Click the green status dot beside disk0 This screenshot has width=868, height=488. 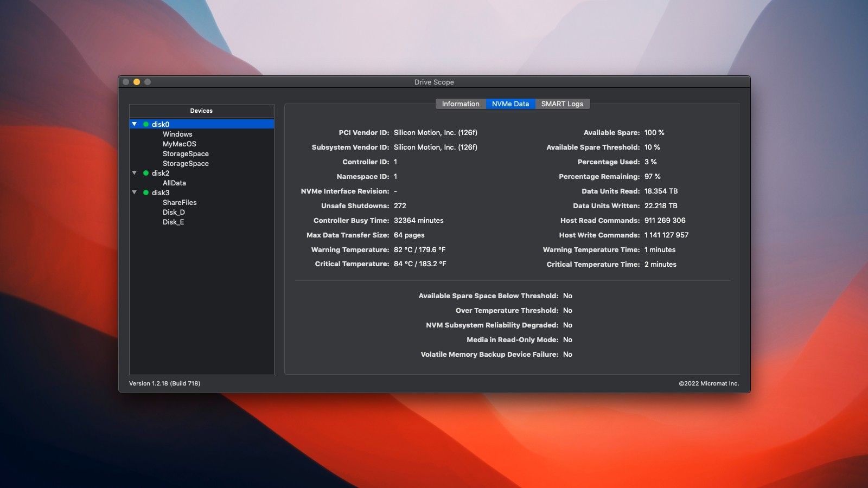coord(145,124)
